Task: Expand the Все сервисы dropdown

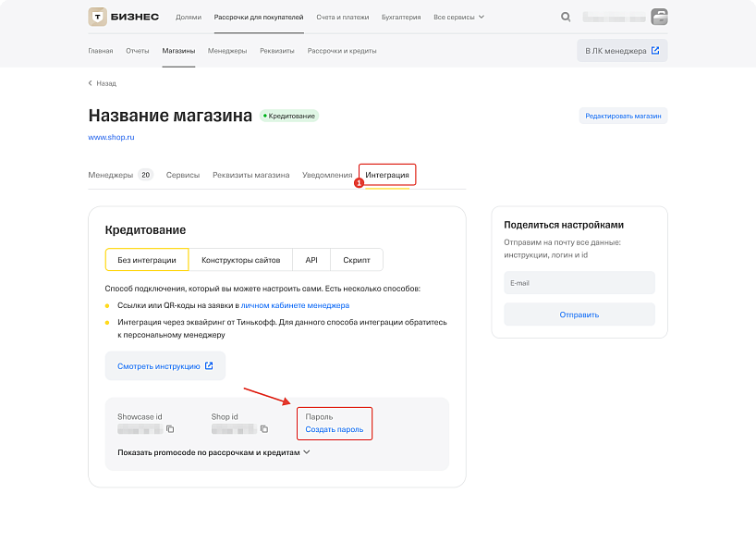Action: pos(459,16)
